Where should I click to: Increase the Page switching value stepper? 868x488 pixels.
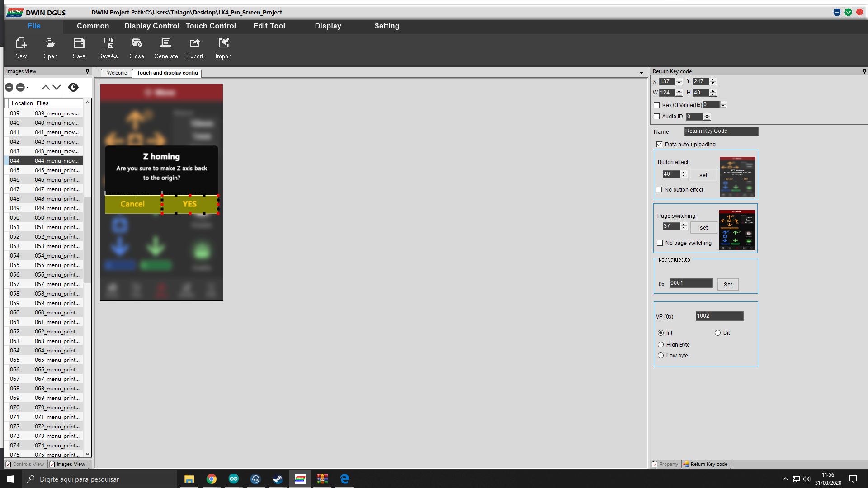684,224
